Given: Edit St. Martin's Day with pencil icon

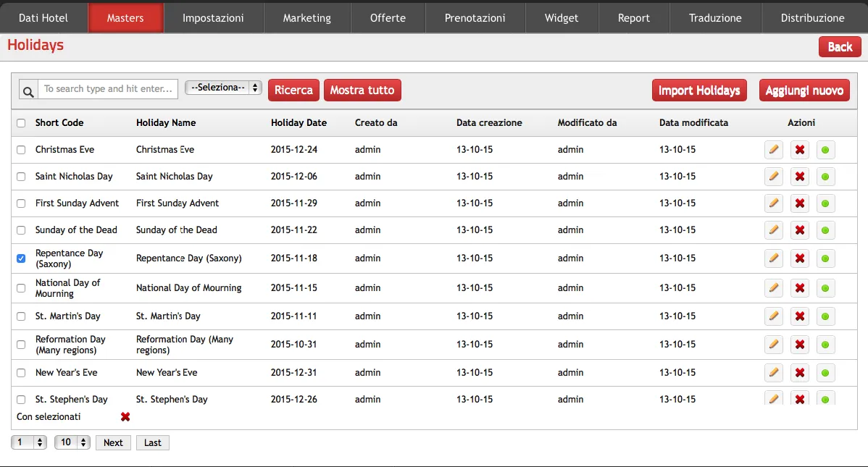Looking at the screenshot, I should pos(773,316).
